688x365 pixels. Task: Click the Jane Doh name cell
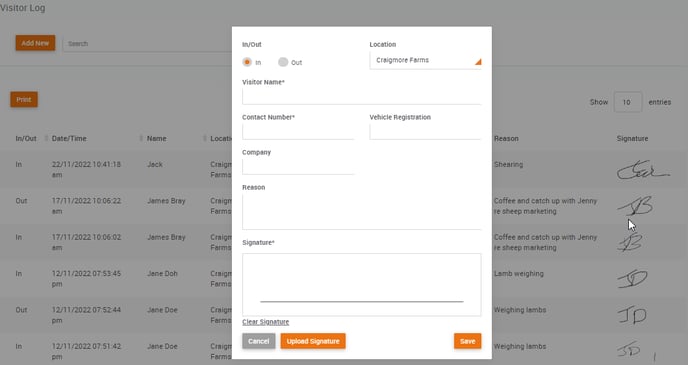pos(162,273)
